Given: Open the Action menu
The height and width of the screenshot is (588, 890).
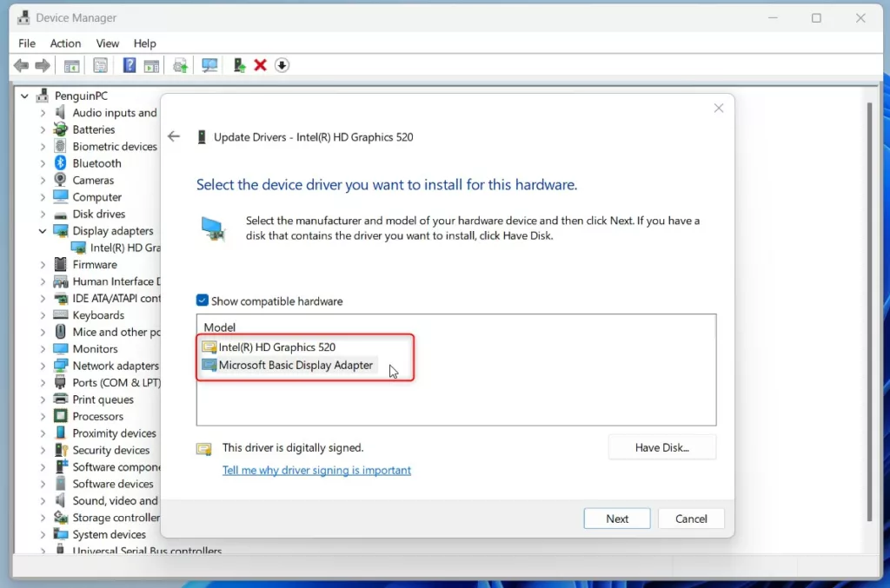Looking at the screenshot, I should tap(65, 43).
